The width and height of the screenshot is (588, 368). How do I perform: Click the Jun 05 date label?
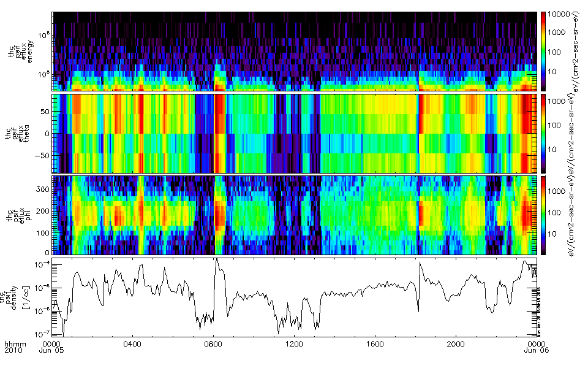coord(55,350)
